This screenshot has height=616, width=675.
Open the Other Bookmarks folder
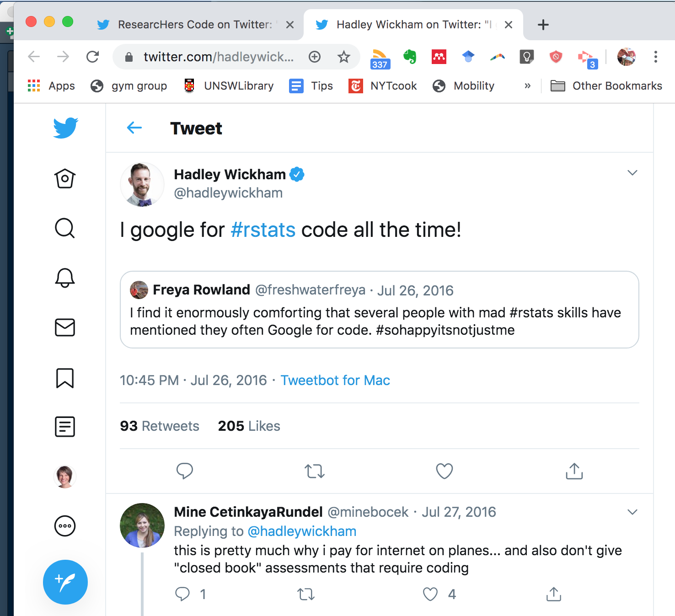point(606,86)
